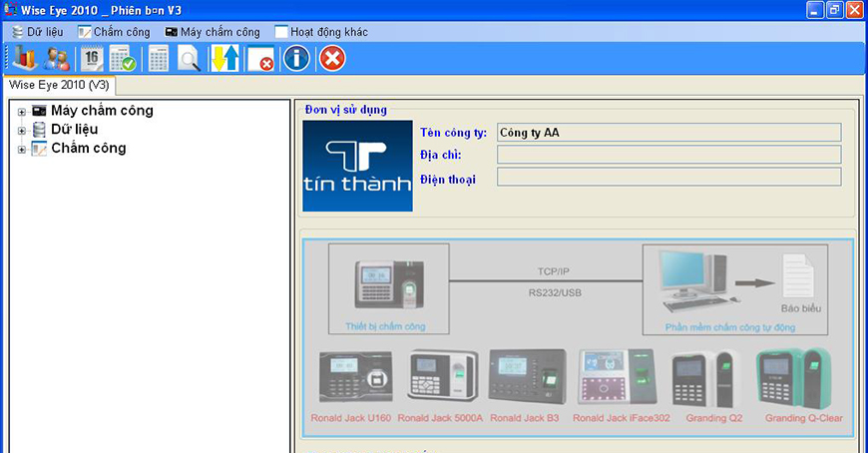Viewport: 868px width, 453px height.
Task: Click the Ronald Jack iFace302 device image
Action: [618, 376]
